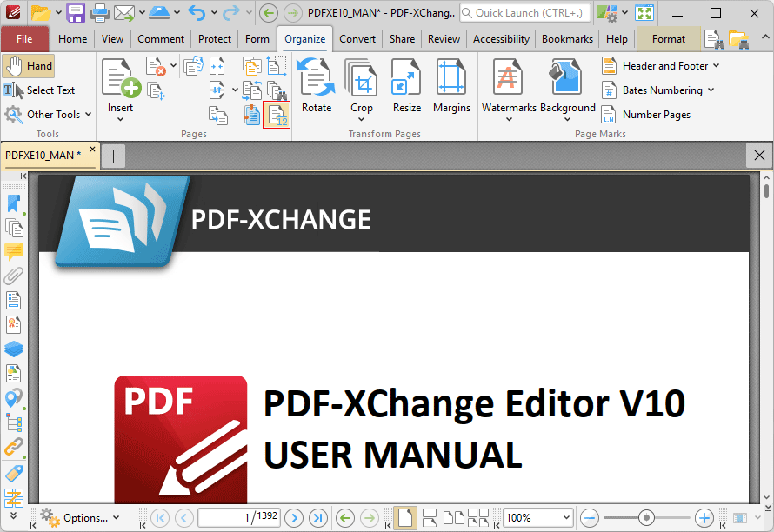
Task: Enable the Hand tool
Action: tap(29, 66)
